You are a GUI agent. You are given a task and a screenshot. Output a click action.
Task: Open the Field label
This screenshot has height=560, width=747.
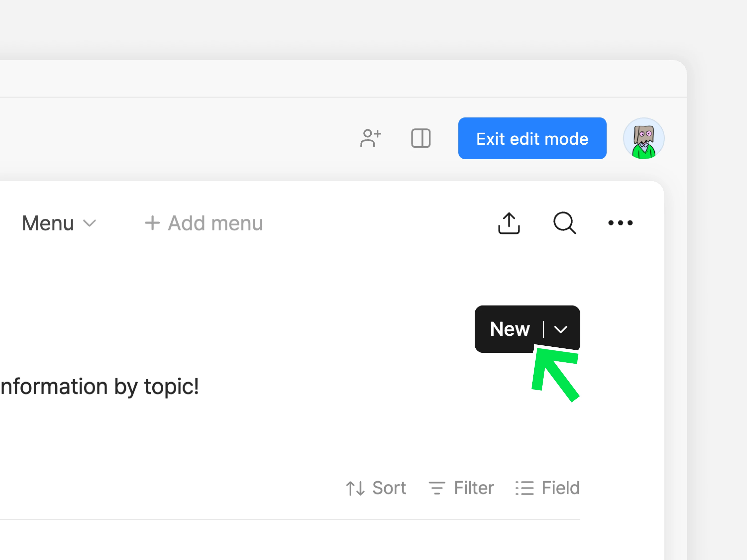pos(560,488)
